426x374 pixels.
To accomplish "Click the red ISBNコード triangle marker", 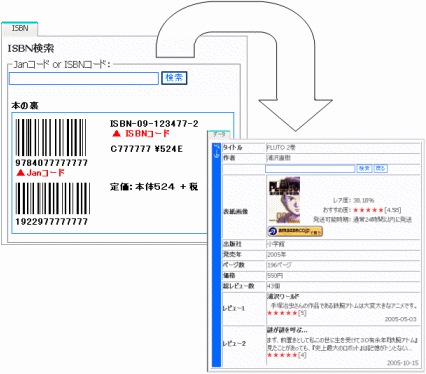I will (x=116, y=134).
